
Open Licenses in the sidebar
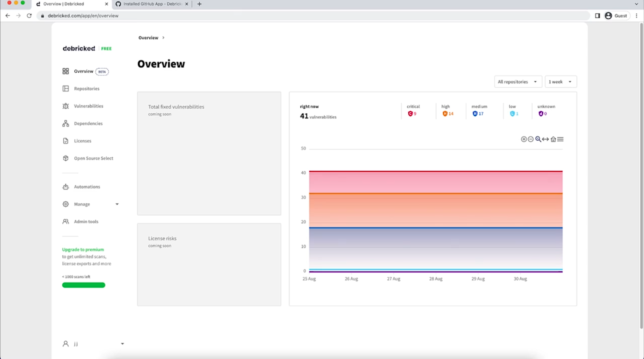(x=83, y=141)
